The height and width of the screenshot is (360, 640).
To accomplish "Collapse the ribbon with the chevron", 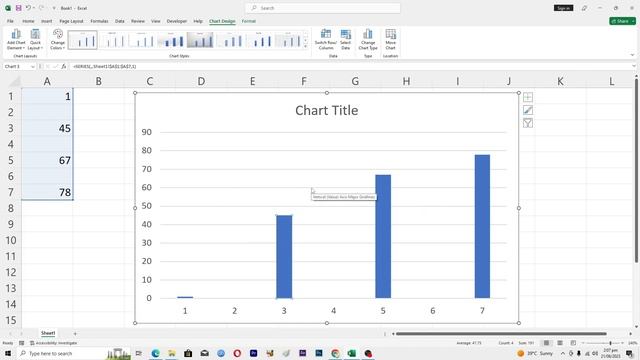I will point(632,55).
